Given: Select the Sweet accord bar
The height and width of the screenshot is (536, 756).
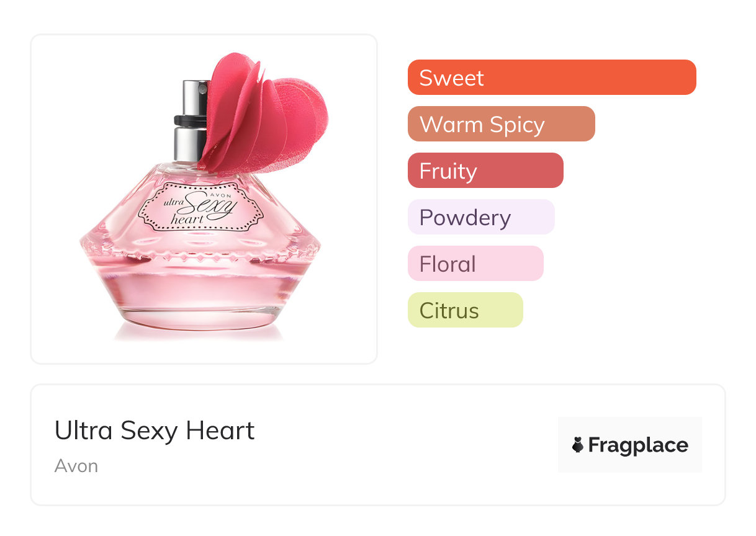Looking at the screenshot, I should 551,78.
